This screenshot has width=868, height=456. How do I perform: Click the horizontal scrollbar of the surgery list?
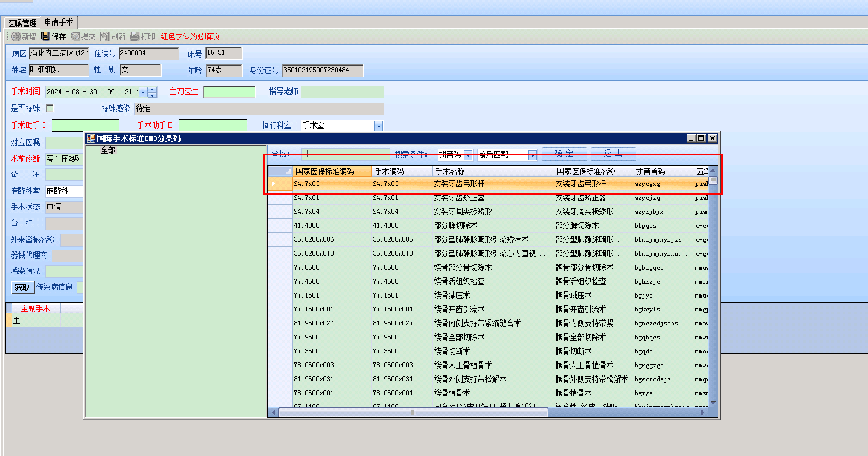pos(413,412)
